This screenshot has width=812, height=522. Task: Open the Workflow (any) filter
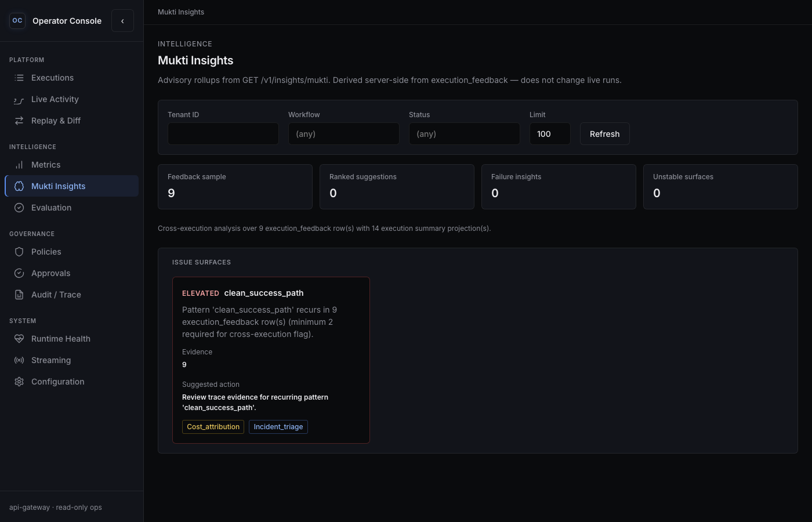coord(344,134)
